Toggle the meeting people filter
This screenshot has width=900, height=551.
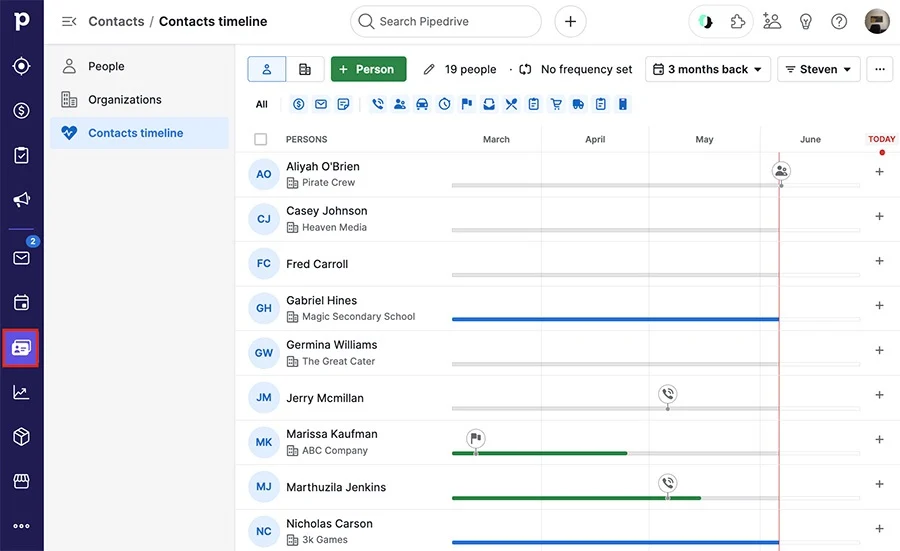(x=400, y=104)
